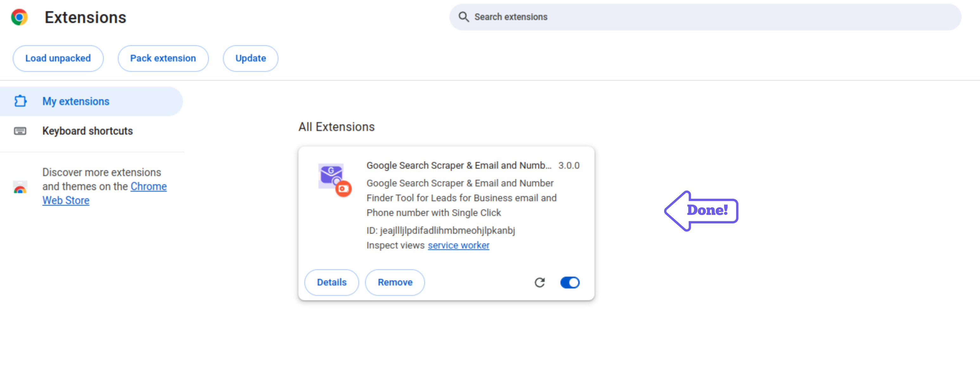
Task: Click the Extensions page title
Action: click(85, 17)
